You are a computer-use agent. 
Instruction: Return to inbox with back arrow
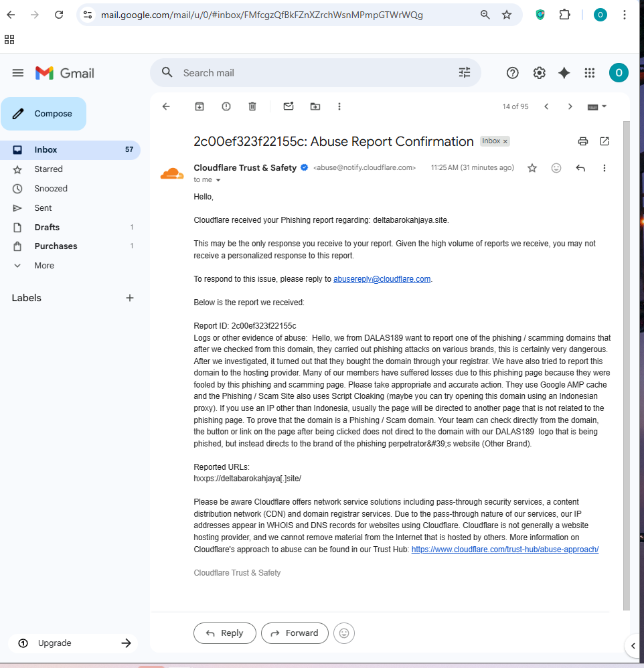pyautogui.click(x=166, y=106)
